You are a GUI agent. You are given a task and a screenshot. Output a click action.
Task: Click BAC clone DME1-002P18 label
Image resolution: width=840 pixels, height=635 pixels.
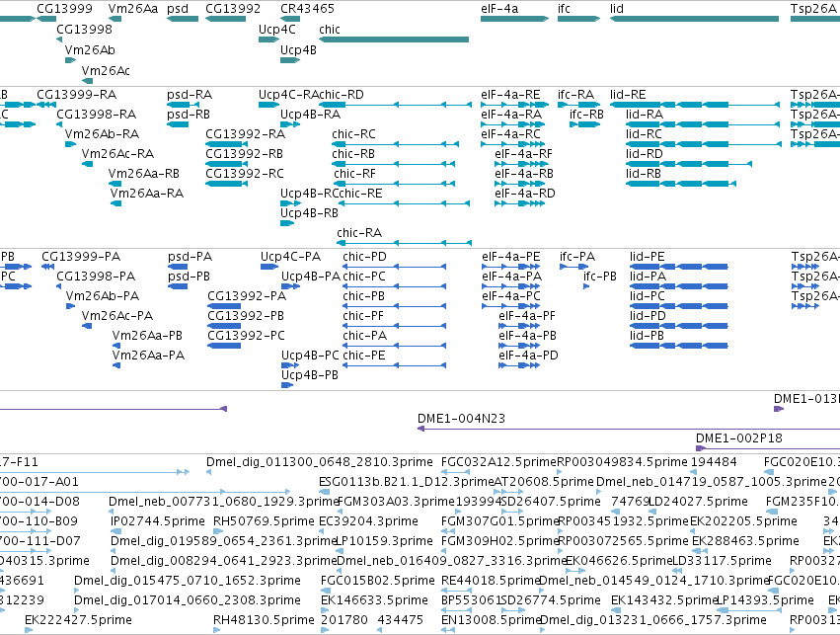click(x=739, y=438)
